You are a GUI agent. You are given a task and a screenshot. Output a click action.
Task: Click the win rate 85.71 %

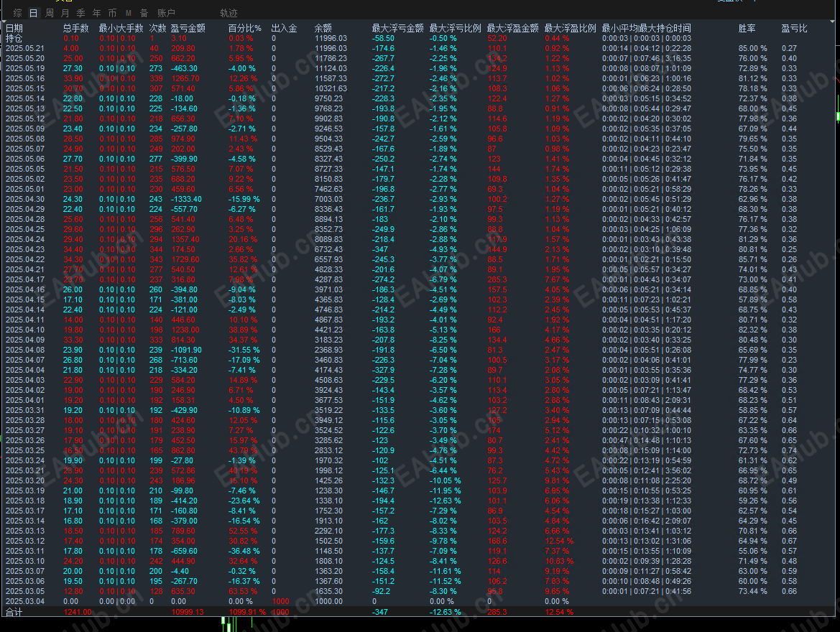[x=752, y=260]
